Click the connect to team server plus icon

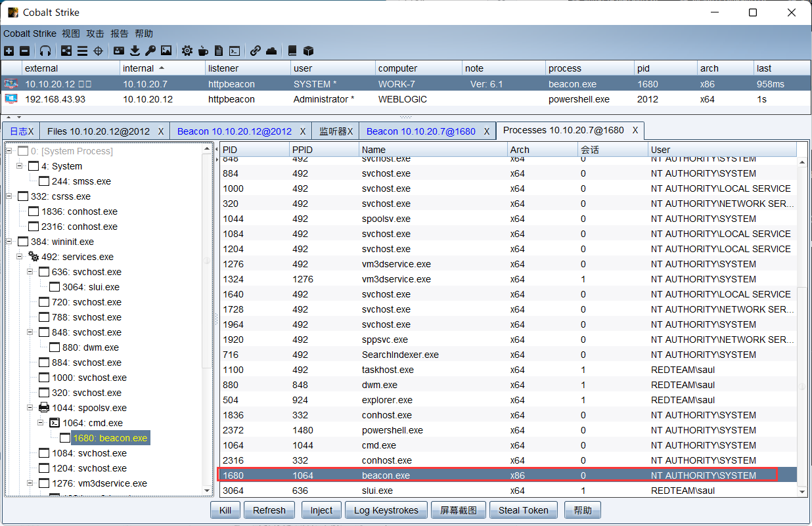(9, 51)
